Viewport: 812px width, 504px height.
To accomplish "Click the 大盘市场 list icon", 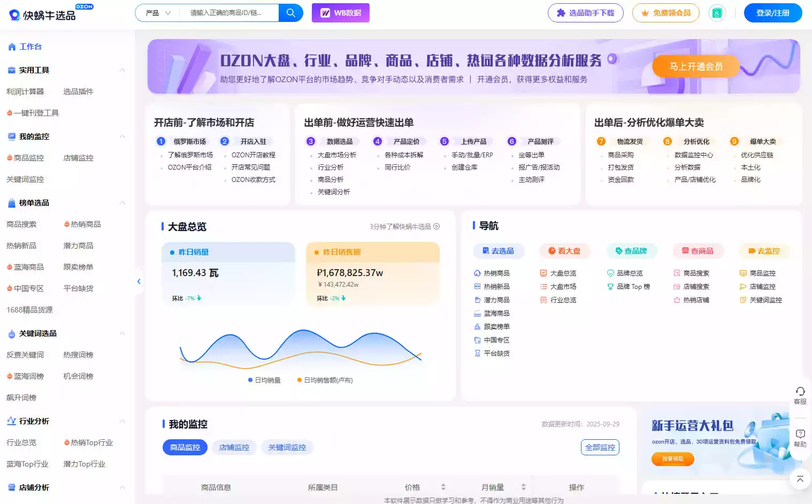I will 543,286.
